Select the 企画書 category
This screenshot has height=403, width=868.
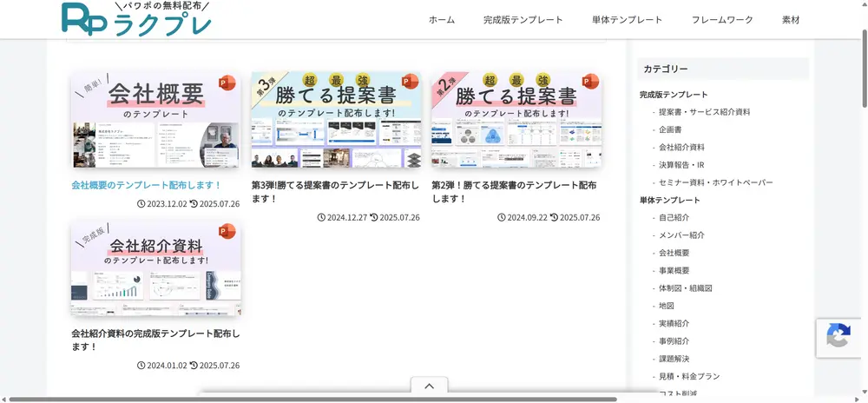pos(670,129)
